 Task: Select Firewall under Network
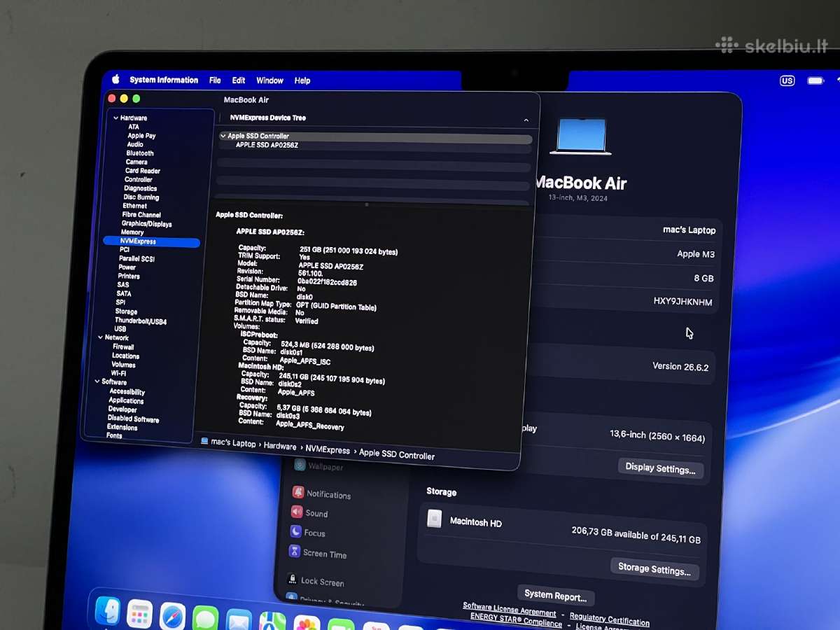(123, 346)
